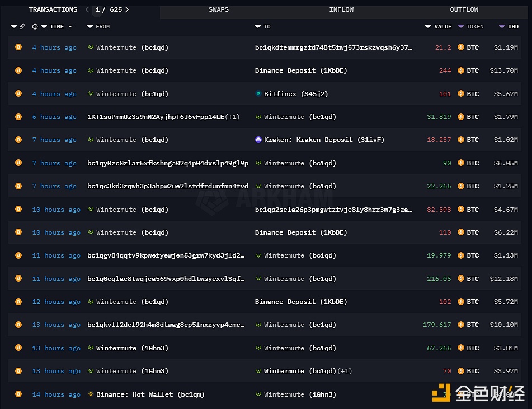Open address bc1qp2sela26p3pmgwtzfvje8ly8hrr3w7g3za
Screen dimensions: 532x409
point(333,210)
